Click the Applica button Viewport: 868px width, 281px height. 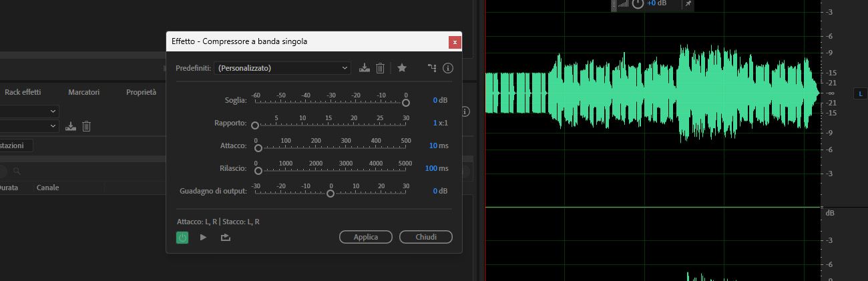tap(365, 237)
